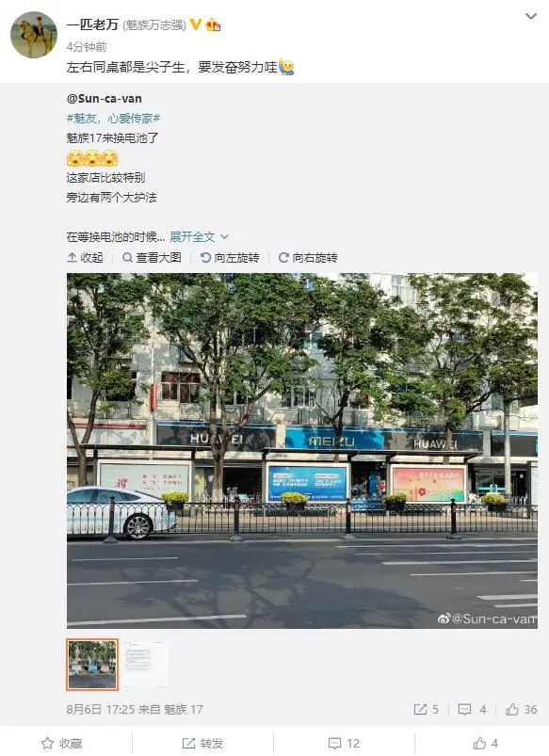Like the post with the bottom thumbs-up
Image resolution: width=549 pixels, height=756 pixels.
pyautogui.click(x=485, y=744)
